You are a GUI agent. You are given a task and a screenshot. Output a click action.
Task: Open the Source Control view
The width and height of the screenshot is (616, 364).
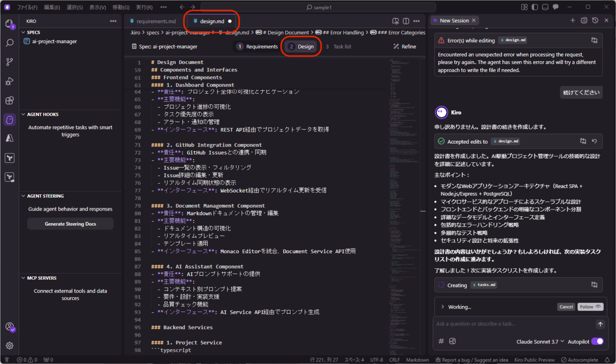click(9, 62)
